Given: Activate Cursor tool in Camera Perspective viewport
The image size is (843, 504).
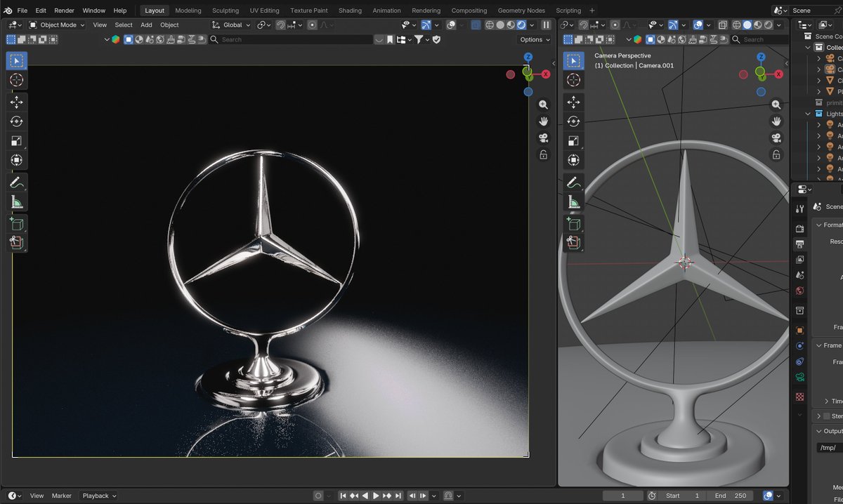Looking at the screenshot, I should [x=573, y=80].
